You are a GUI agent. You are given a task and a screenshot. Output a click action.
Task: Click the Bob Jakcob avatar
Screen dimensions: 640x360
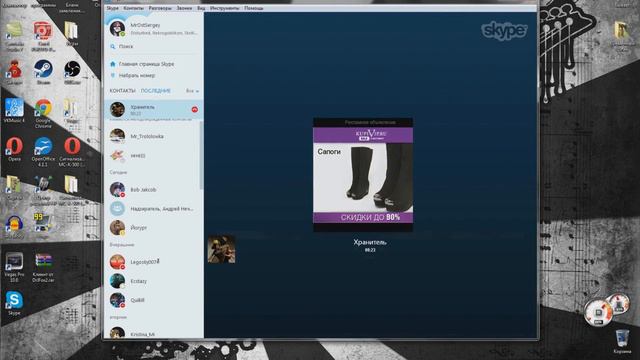117,190
